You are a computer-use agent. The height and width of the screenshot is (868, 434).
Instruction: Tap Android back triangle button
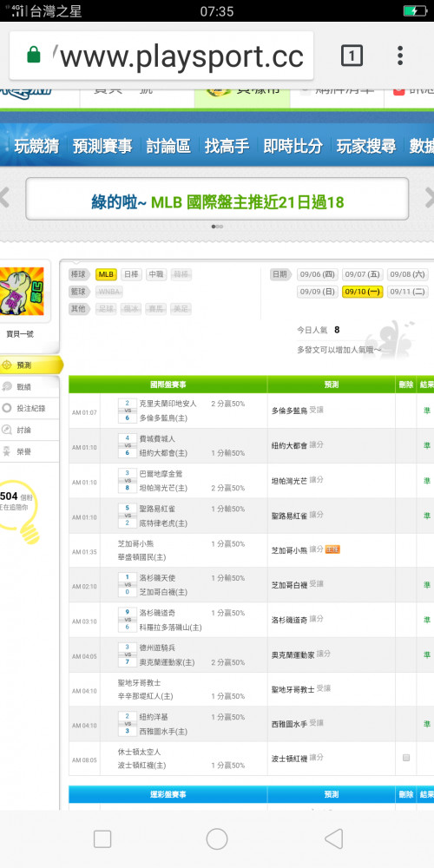(x=333, y=838)
